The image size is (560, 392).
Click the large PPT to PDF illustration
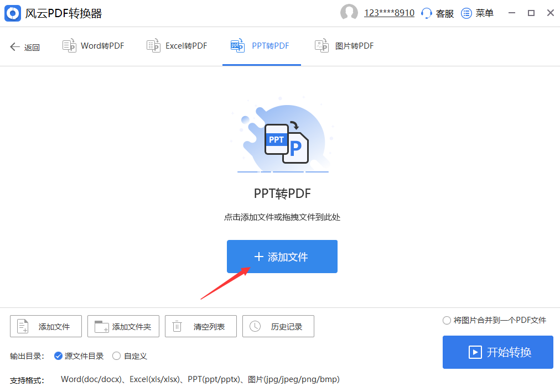click(x=282, y=135)
